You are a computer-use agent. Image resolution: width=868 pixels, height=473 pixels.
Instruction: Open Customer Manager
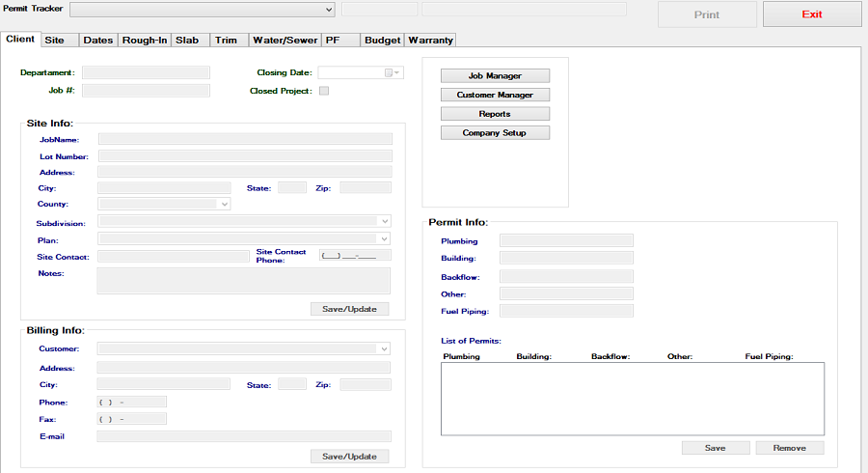(x=495, y=95)
